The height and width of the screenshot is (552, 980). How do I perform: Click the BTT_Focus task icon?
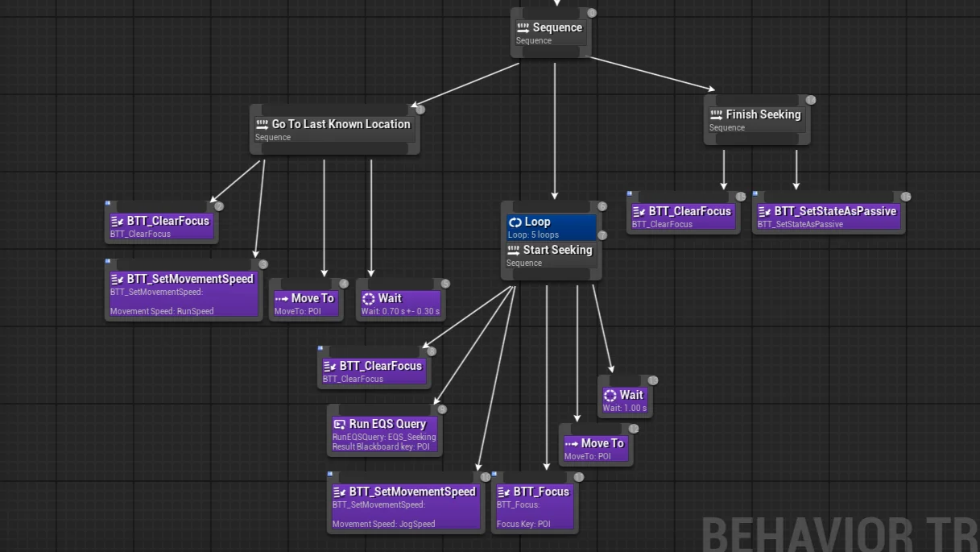502,491
